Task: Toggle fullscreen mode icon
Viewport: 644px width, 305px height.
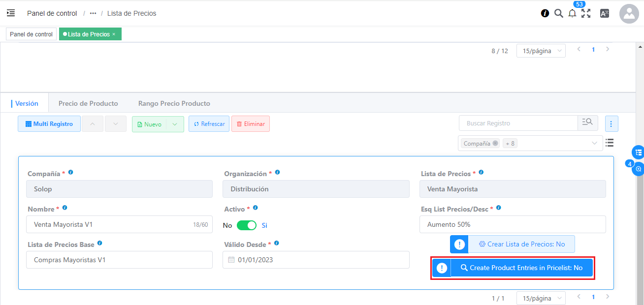Action: (586, 13)
